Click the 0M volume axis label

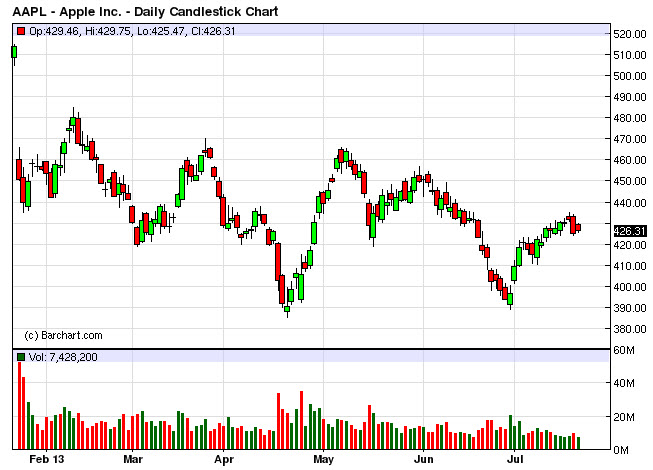pyautogui.click(x=621, y=450)
